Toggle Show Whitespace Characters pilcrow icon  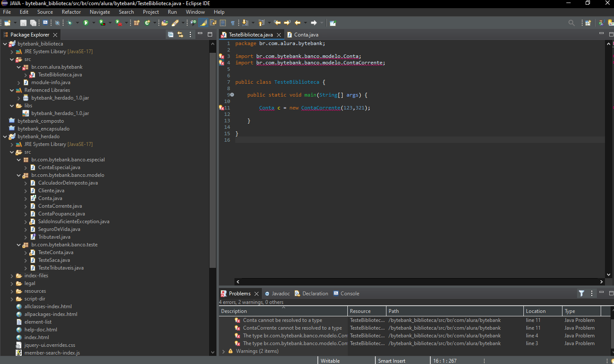tap(233, 23)
